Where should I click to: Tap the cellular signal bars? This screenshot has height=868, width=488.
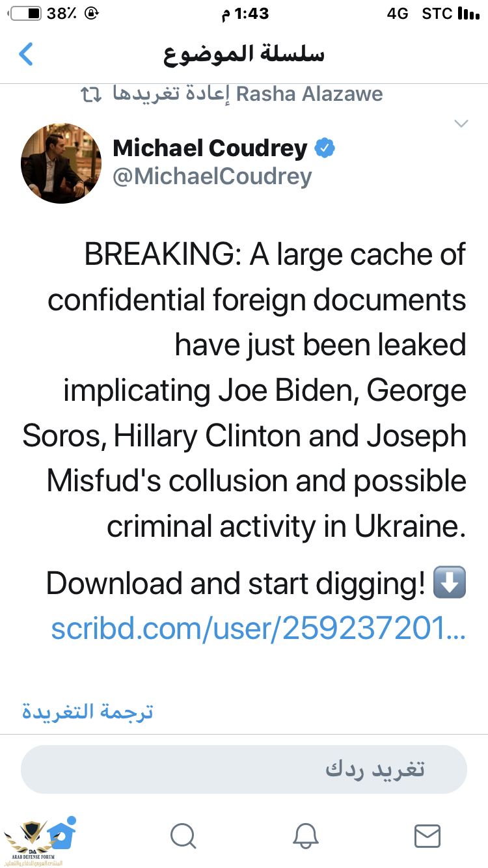coord(468,14)
